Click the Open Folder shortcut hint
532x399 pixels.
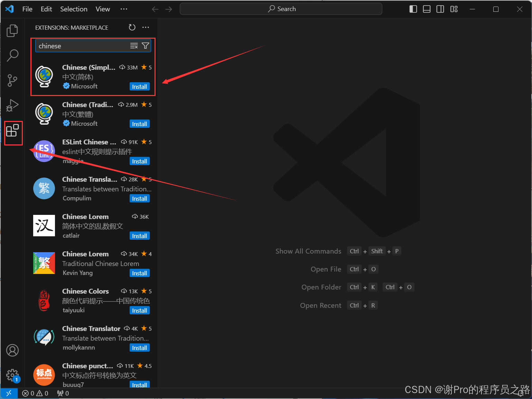pos(321,287)
